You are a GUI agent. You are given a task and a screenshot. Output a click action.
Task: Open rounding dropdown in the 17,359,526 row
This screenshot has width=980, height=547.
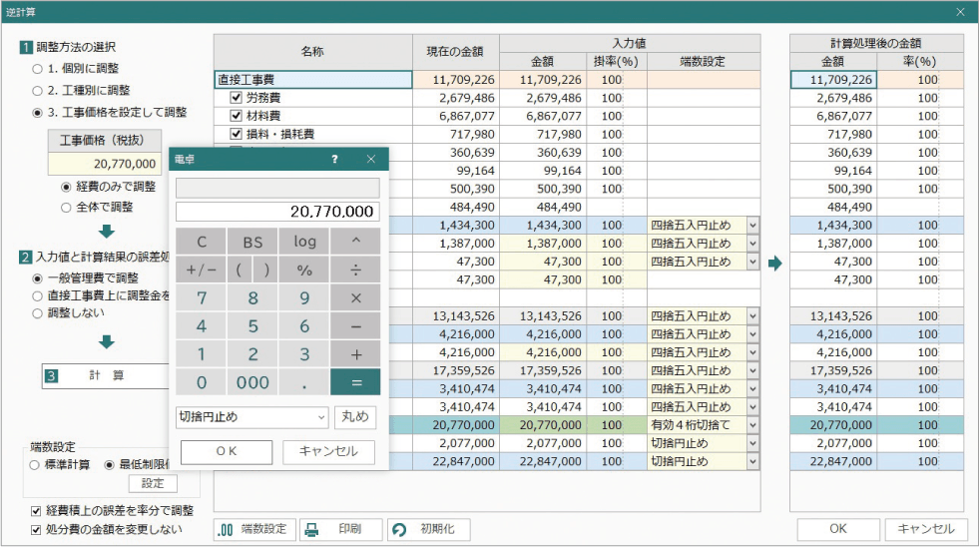click(x=753, y=370)
